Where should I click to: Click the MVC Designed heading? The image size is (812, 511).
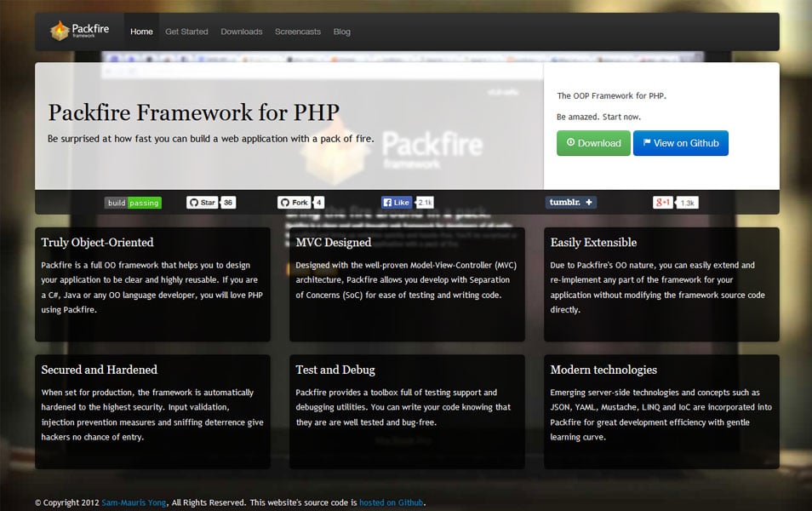coord(334,242)
